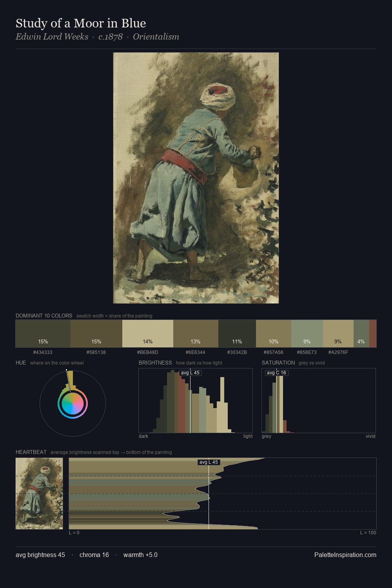This screenshot has height=588, width=392.
Task: Click the #434333 dark olive swatch
Action: point(43,334)
